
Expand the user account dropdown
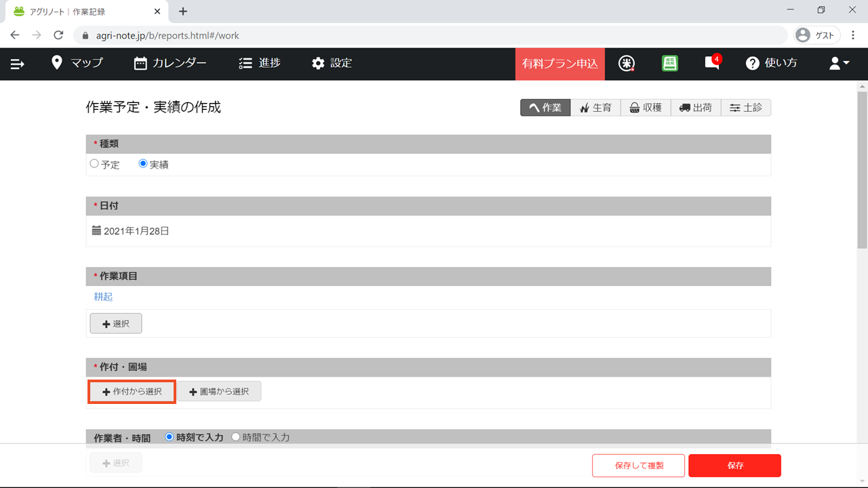tap(839, 63)
